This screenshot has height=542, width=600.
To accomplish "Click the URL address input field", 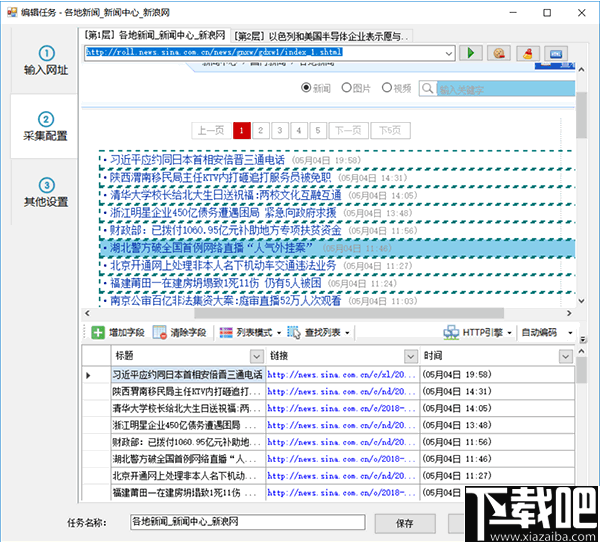I will [264, 53].
